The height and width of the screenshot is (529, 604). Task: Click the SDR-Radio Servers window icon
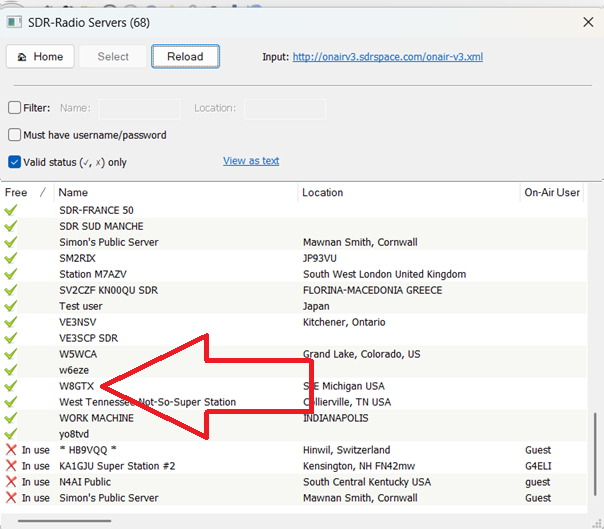[x=14, y=22]
